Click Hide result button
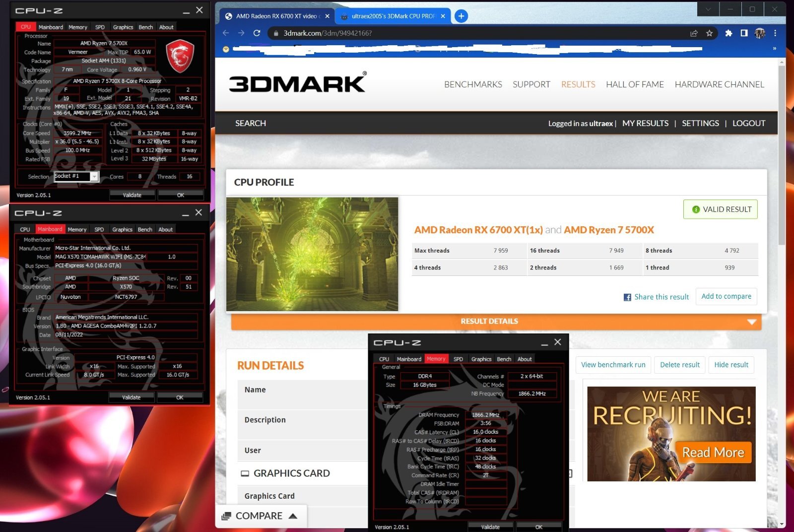This screenshot has height=532, width=794. pos(731,365)
